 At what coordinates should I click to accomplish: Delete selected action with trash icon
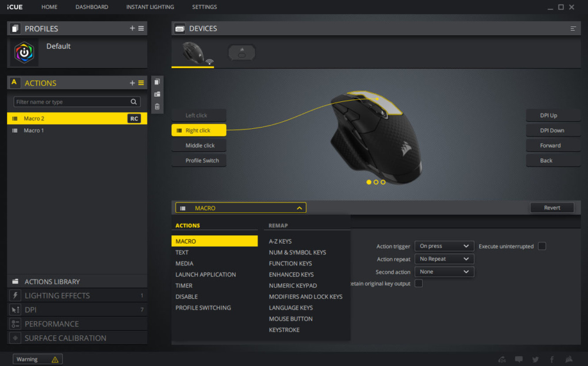coord(157,107)
